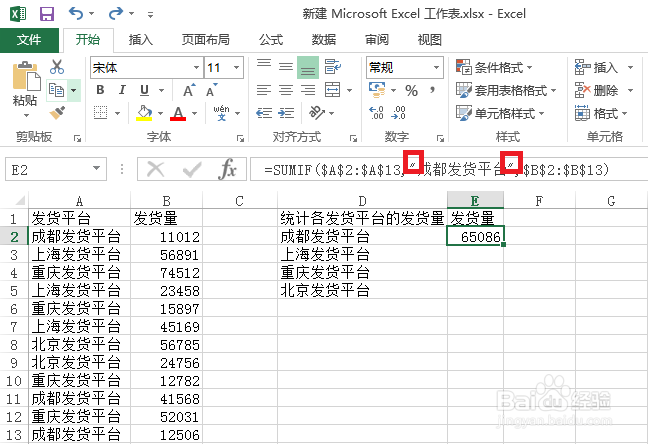
Task: Open the 常规 number format dropdown
Action: (436, 67)
